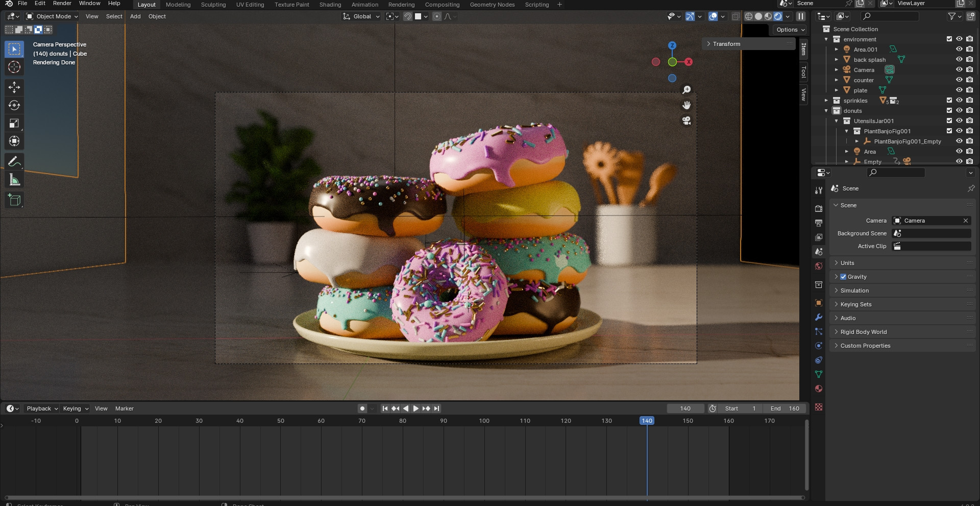Hide the environment collection with its eye icon
The height and width of the screenshot is (506, 980).
click(959, 39)
